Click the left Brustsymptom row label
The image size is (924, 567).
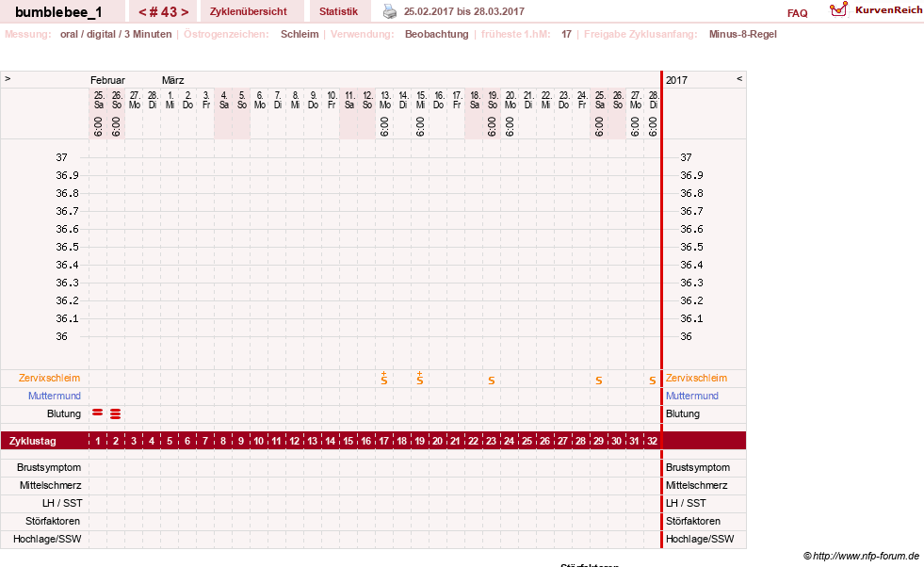point(49,467)
